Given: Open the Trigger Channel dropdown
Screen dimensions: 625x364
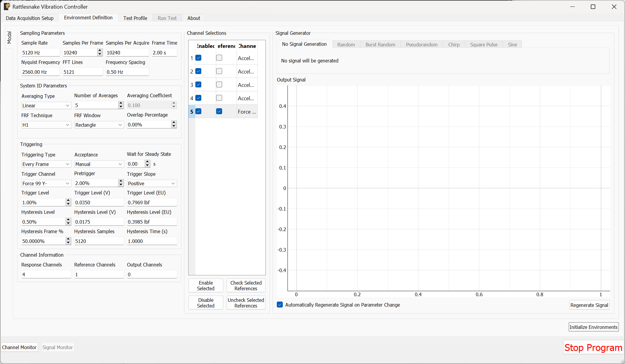Looking at the screenshot, I should [x=46, y=183].
